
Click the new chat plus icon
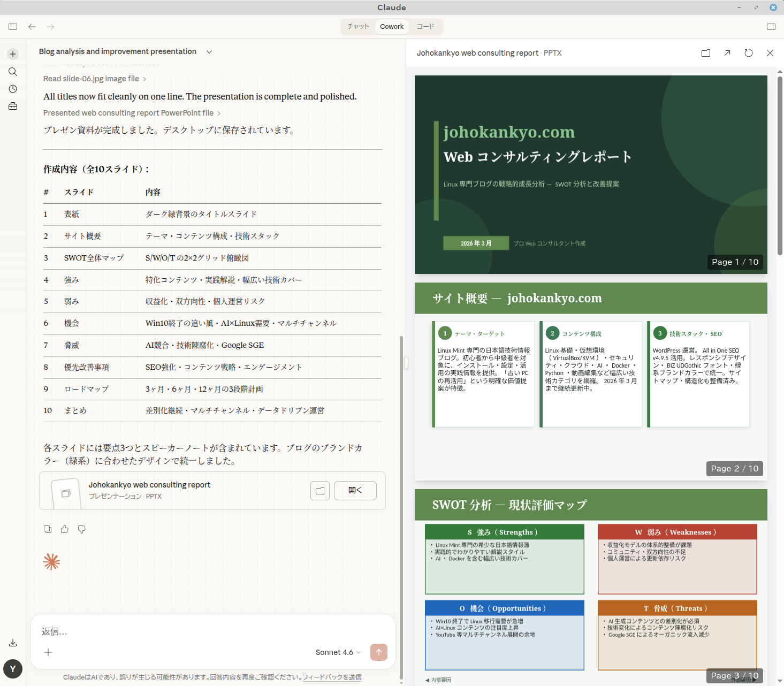[x=13, y=54]
